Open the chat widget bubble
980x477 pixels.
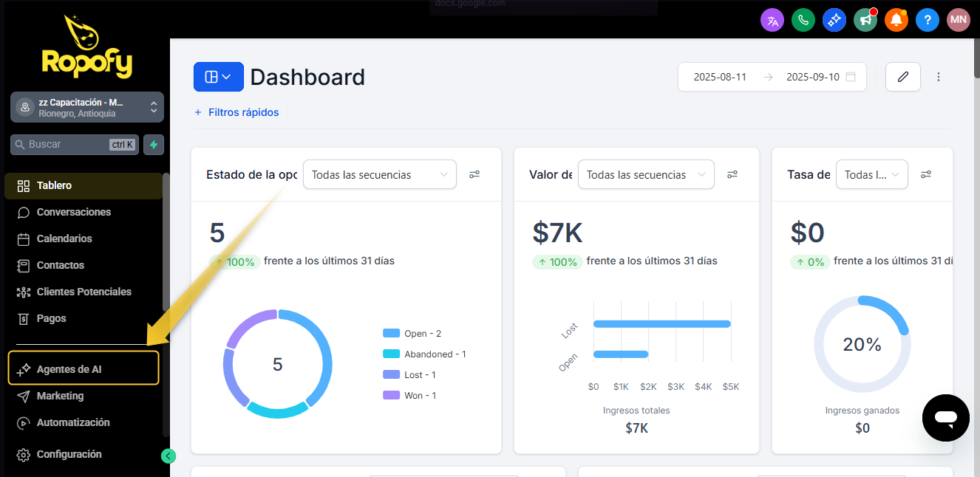(x=945, y=418)
